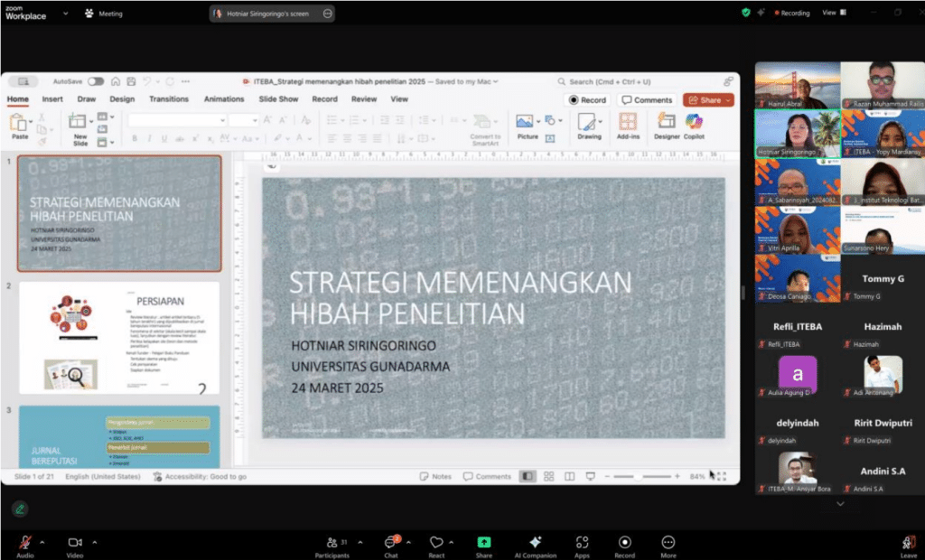The height and width of the screenshot is (560, 925).
Task: Switch to the Design ribbon tab
Action: (x=122, y=99)
